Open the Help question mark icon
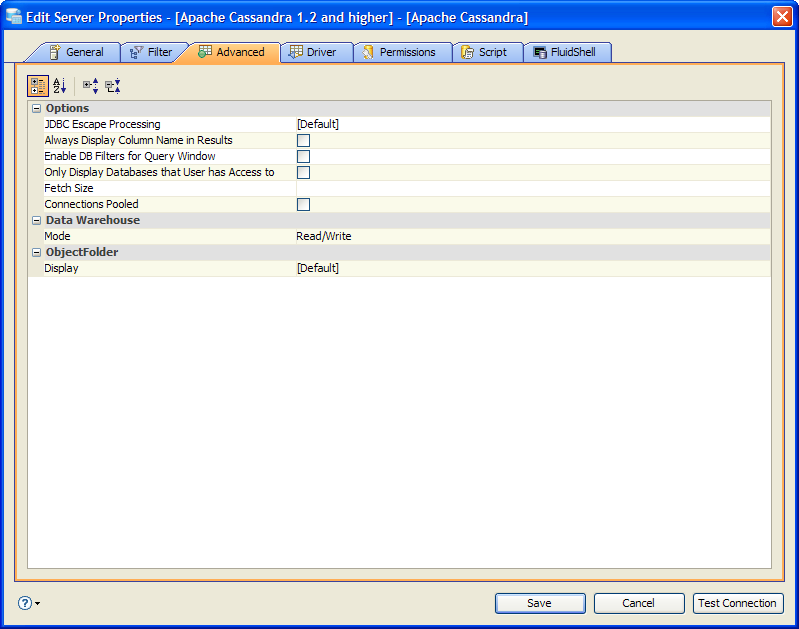This screenshot has width=799, height=629. coord(24,603)
